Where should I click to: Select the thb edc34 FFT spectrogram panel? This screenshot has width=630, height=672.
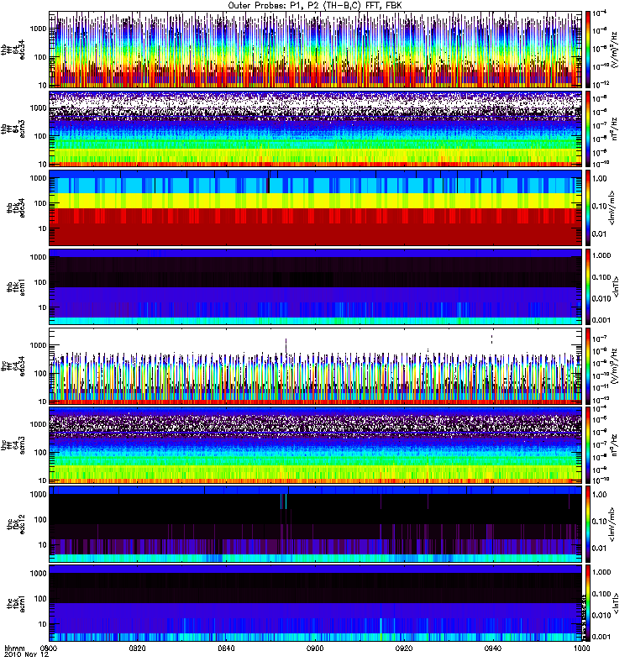click(315, 50)
